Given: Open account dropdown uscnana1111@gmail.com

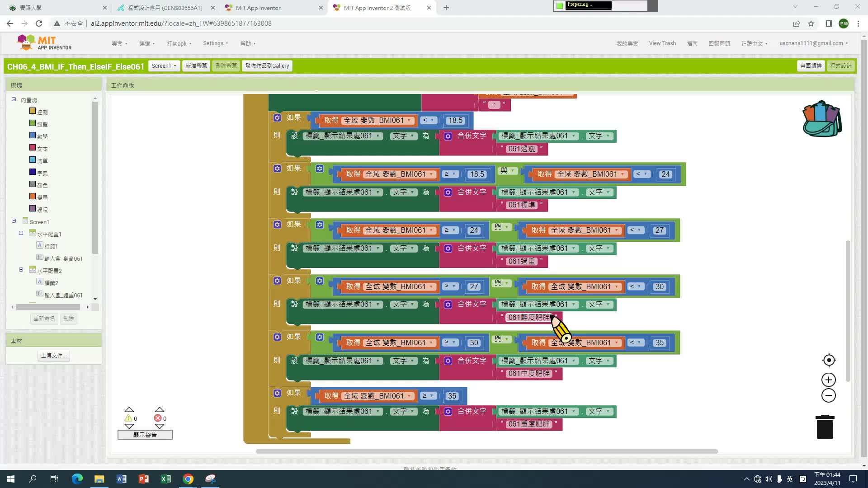Looking at the screenshot, I should [x=813, y=43].
